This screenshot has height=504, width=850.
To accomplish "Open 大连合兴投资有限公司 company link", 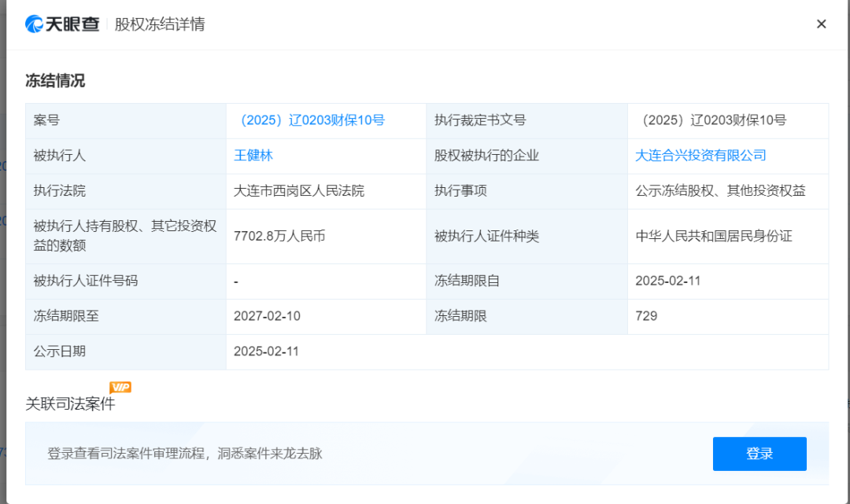I will [x=700, y=156].
